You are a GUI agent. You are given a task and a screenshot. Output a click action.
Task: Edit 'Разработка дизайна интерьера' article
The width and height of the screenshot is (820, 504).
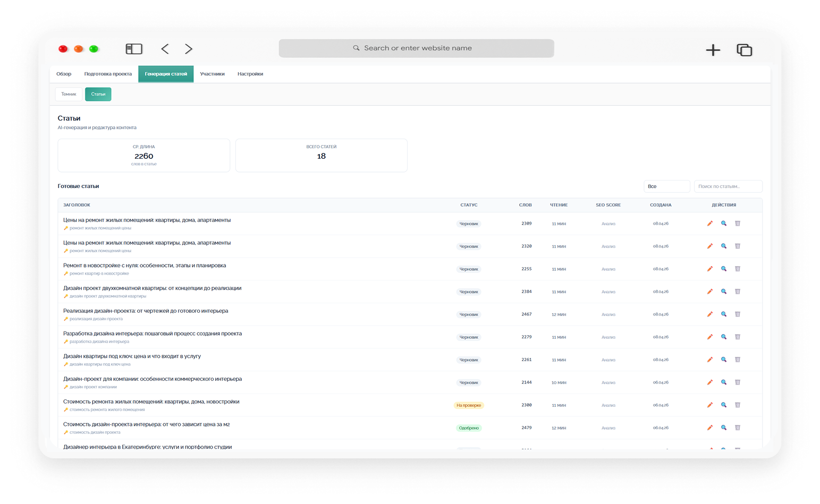click(709, 337)
